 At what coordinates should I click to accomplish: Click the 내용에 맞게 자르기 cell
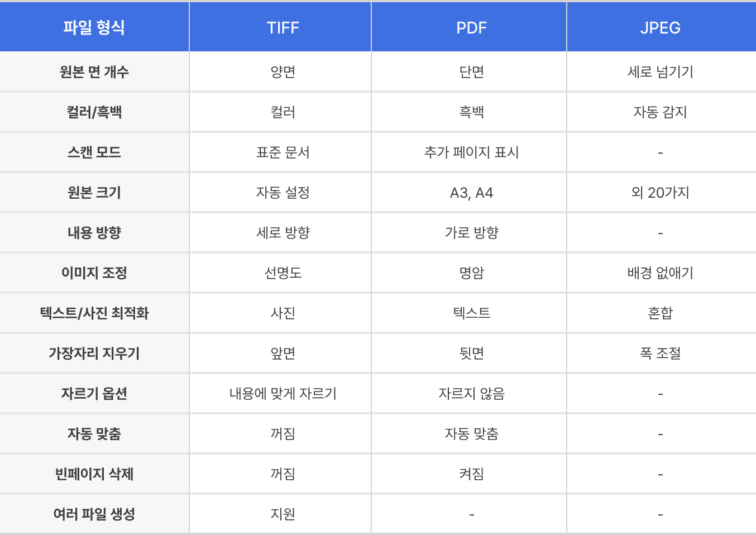(283, 394)
